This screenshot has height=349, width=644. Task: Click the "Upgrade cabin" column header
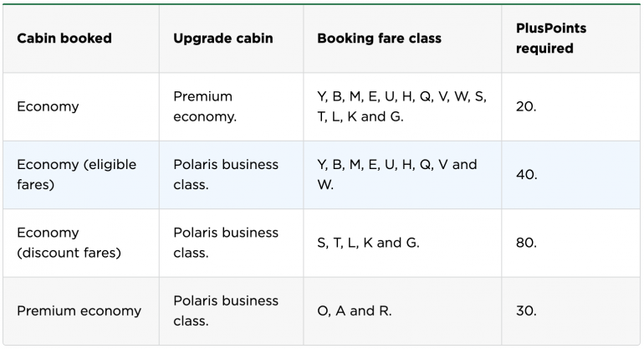pyautogui.click(x=222, y=38)
